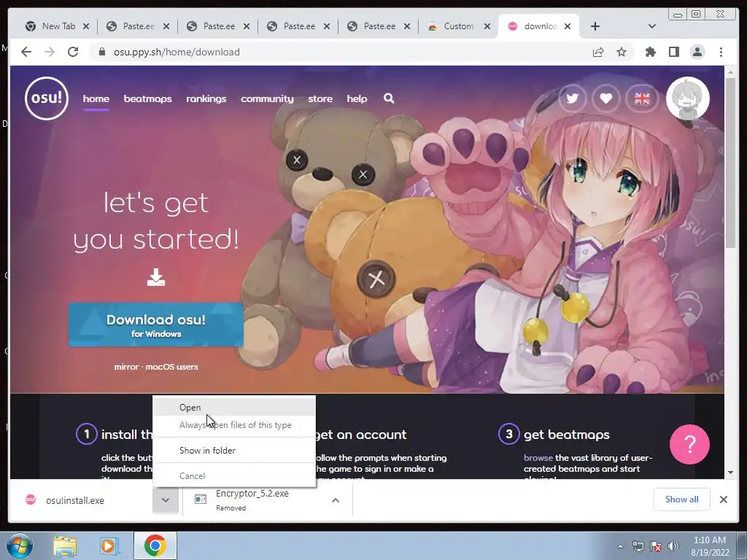Expand the tab search chevron
The image size is (747, 560).
point(652,26)
